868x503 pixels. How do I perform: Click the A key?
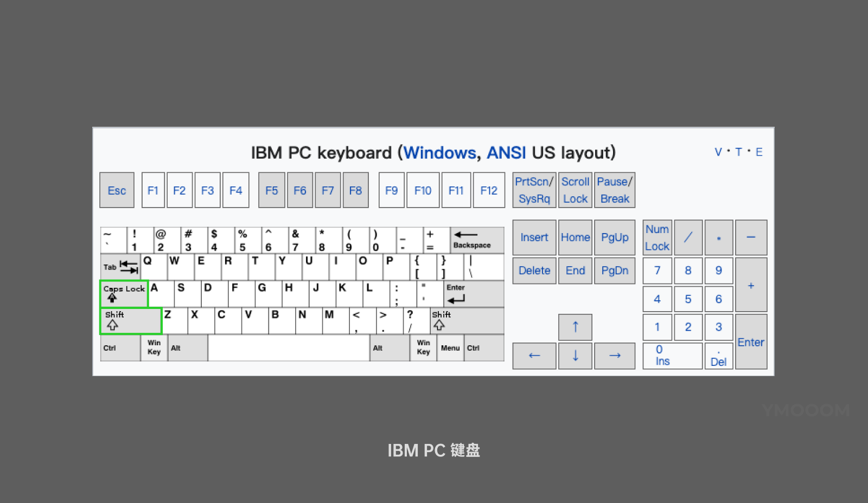tap(161, 294)
